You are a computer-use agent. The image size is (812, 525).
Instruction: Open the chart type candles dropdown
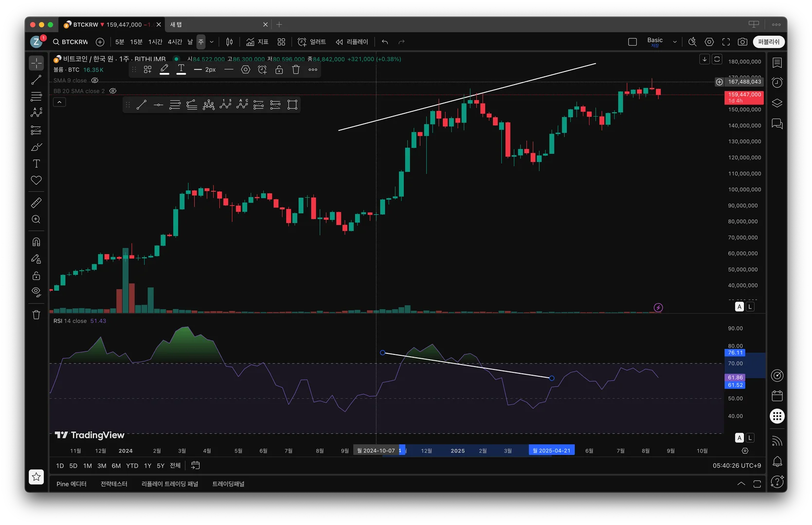tap(230, 42)
